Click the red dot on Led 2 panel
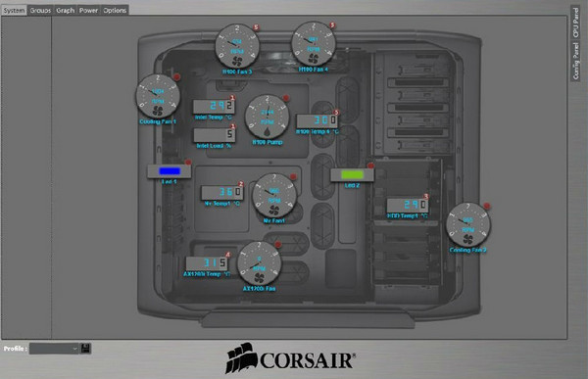Image resolution: width=588 pixels, height=379 pixels. point(370,166)
